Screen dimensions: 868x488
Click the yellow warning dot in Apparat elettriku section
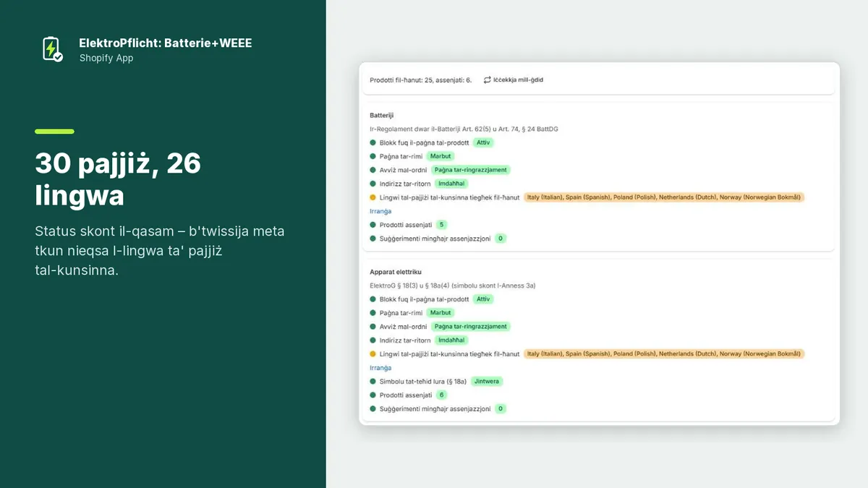[x=373, y=354]
